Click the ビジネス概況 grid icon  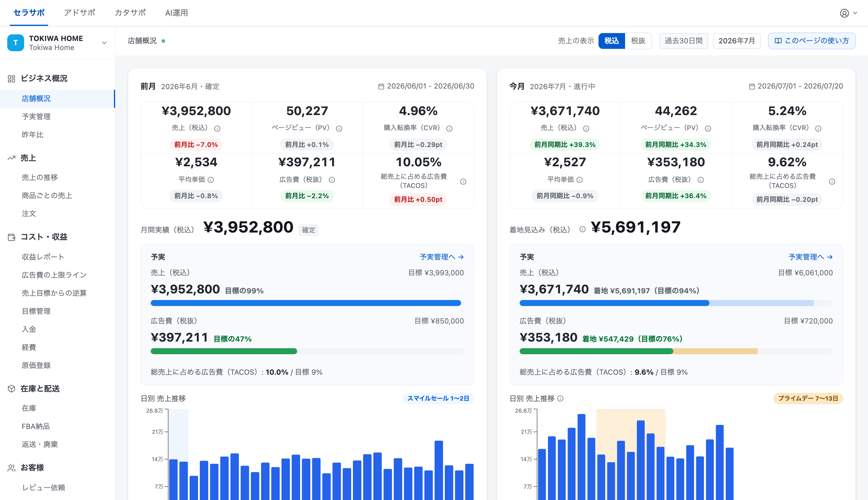[x=11, y=79]
